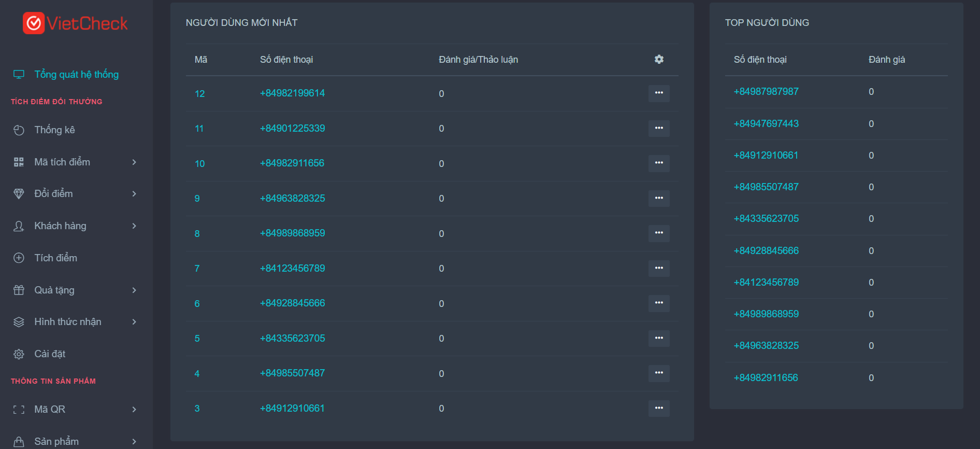Select the Khách hàng menu label

[60, 226]
